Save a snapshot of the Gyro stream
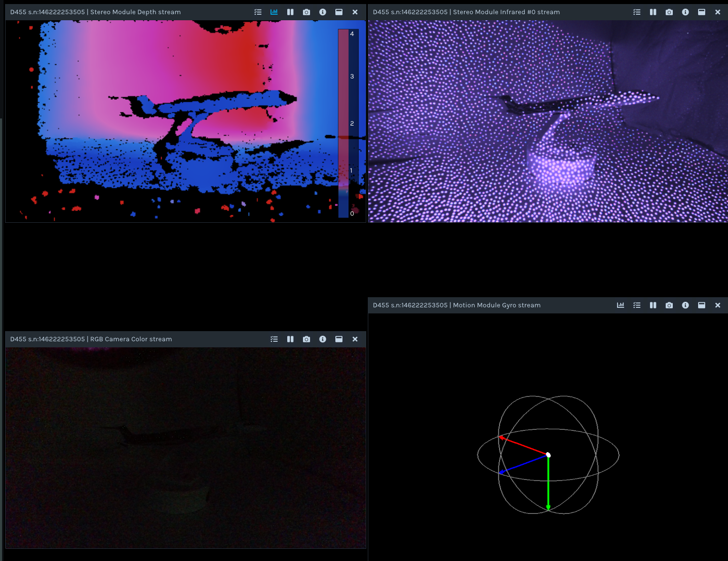This screenshot has height=561, width=728. 669,305
